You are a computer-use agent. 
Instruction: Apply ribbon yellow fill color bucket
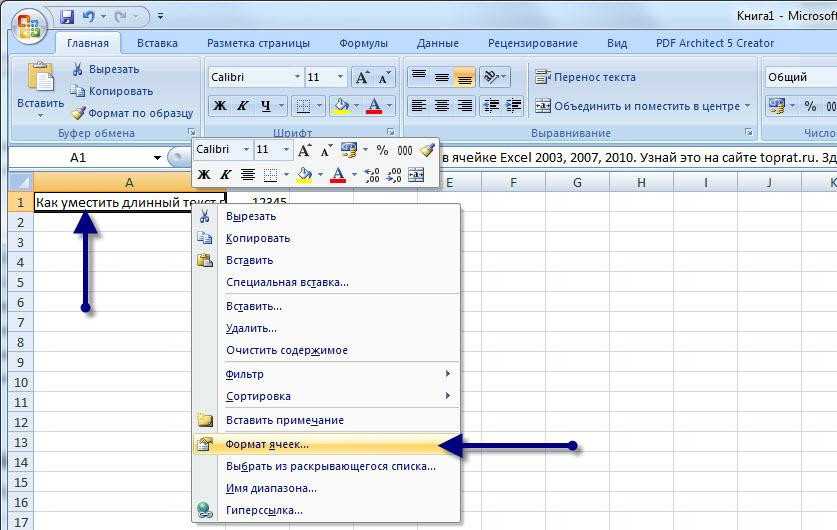coord(341,106)
